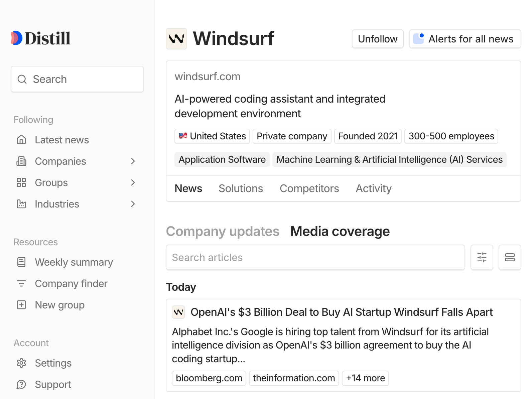Click the Companies building icon

pos(21,161)
